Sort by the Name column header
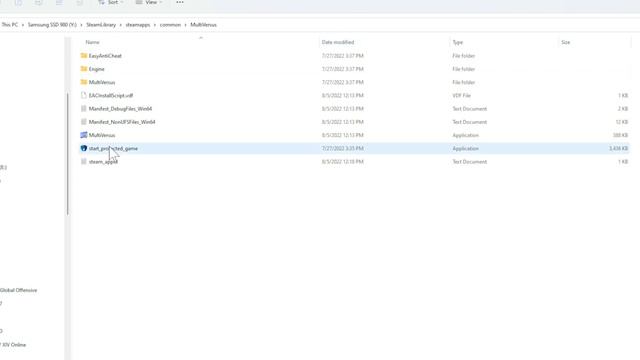Image resolution: width=640 pixels, height=360 pixels. pyautogui.click(x=92, y=42)
